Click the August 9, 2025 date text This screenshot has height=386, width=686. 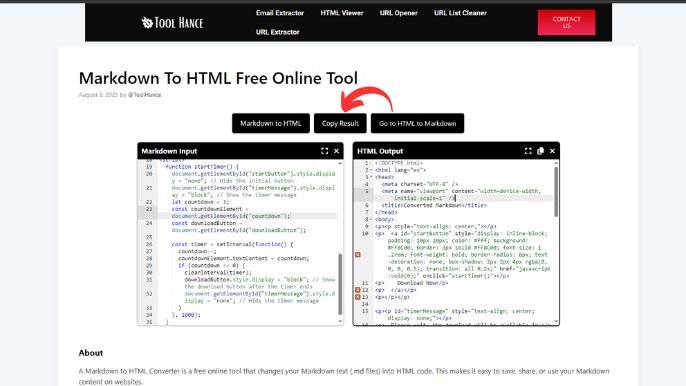[x=98, y=95]
